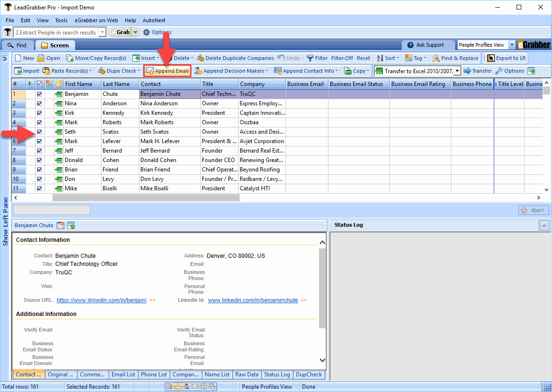Close the Status Log panel
The height and width of the screenshot is (392, 552).
coord(544,225)
